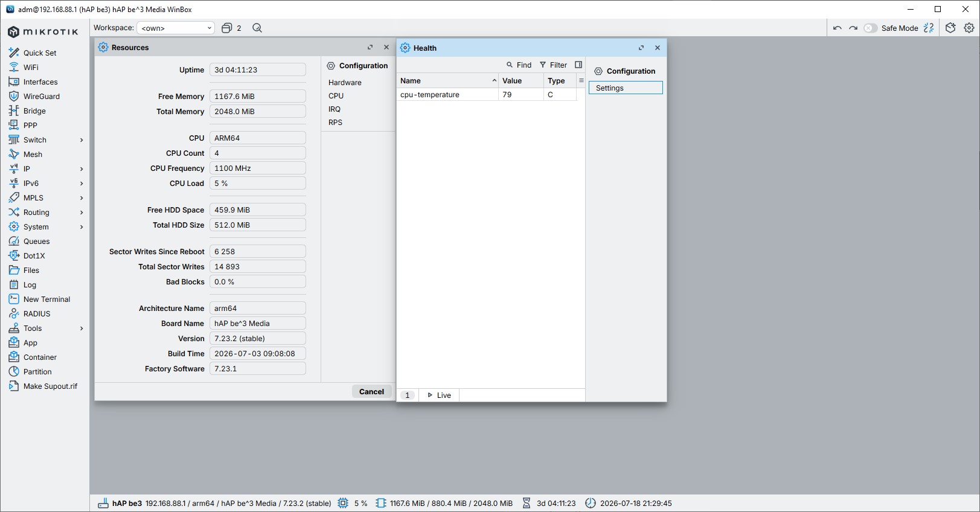Select CPU in Resources configuration
The width and height of the screenshot is (980, 512).
(336, 95)
